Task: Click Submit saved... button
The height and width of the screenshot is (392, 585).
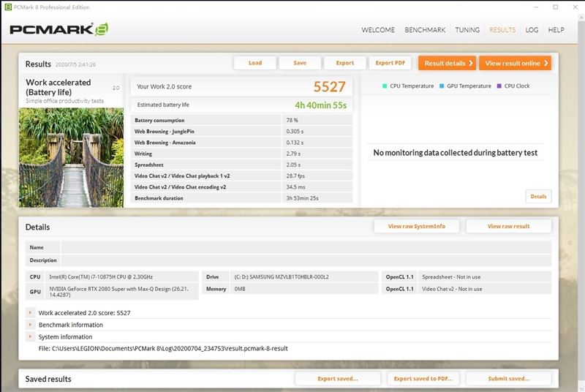Action: (508, 379)
